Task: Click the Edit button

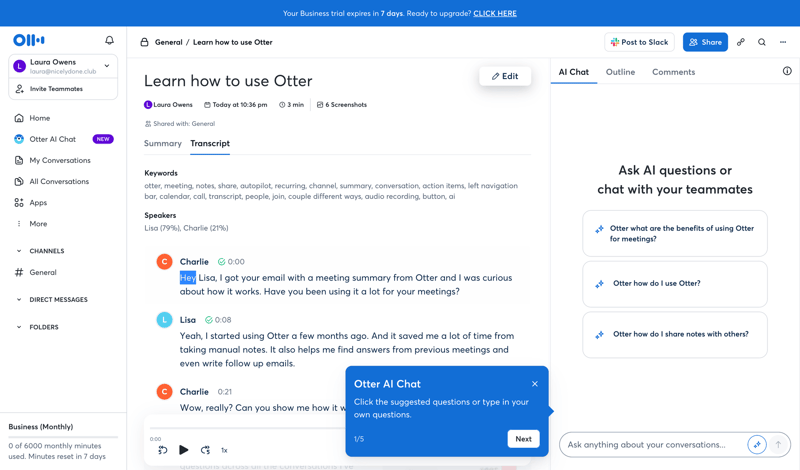Action: click(x=505, y=76)
